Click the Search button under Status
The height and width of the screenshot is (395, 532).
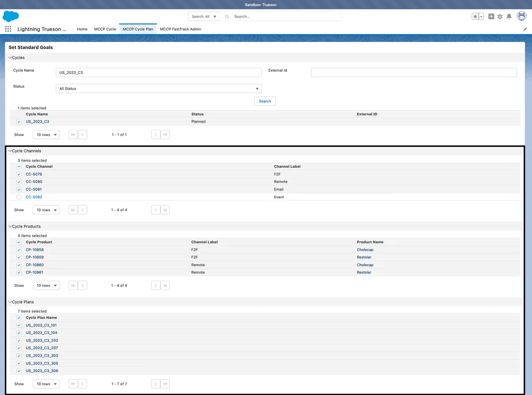[x=265, y=101]
